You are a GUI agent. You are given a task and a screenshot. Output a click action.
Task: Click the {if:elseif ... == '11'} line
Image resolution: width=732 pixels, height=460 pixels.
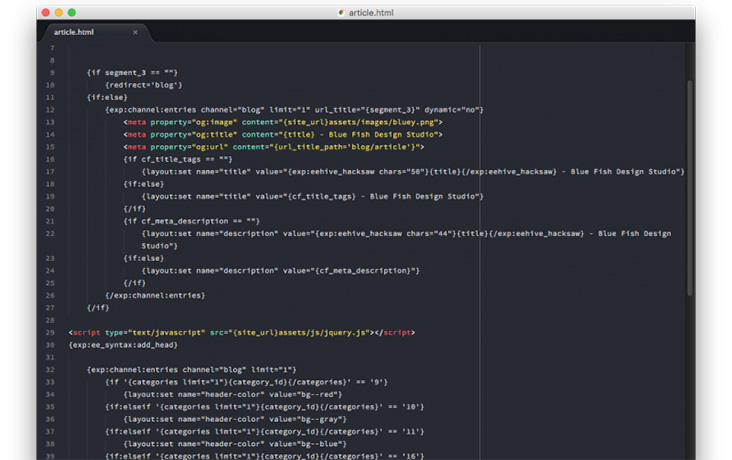point(265,432)
